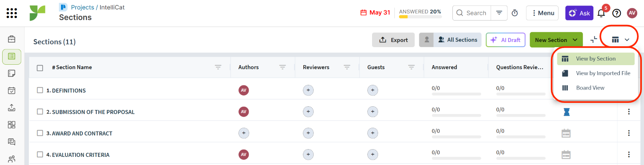The image size is (644, 165).
Task: Click the blue Projects icon
Action: point(63,7)
